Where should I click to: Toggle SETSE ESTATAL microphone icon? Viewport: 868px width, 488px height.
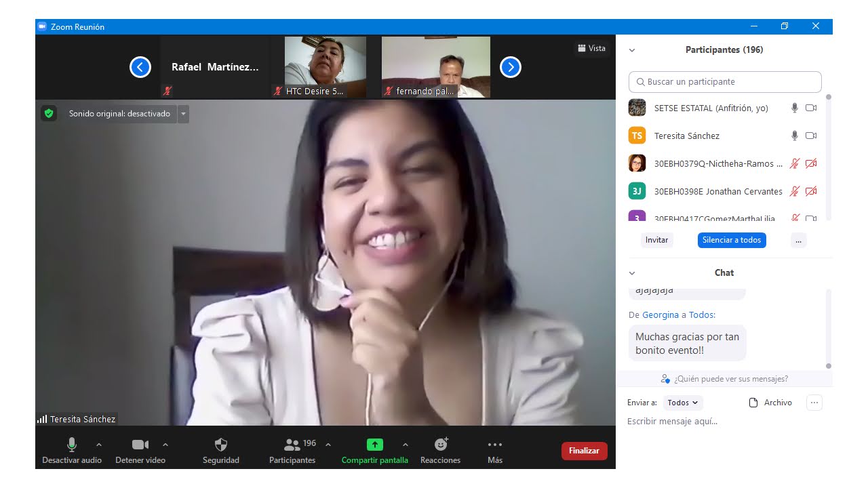point(795,108)
